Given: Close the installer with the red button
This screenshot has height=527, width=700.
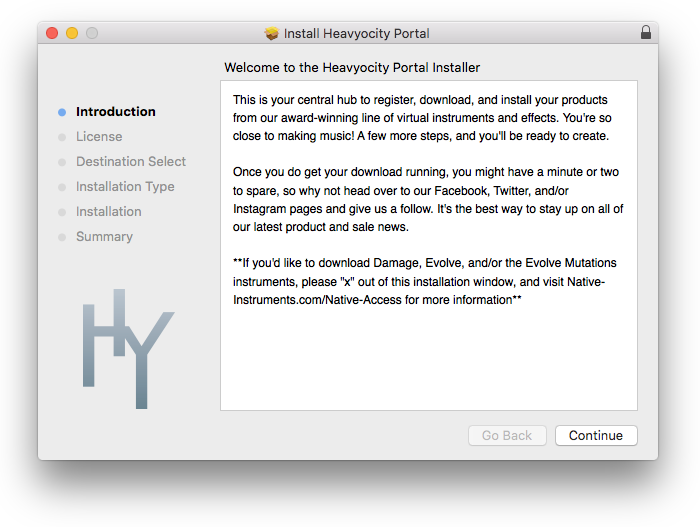Looking at the screenshot, I should [52, 33].
